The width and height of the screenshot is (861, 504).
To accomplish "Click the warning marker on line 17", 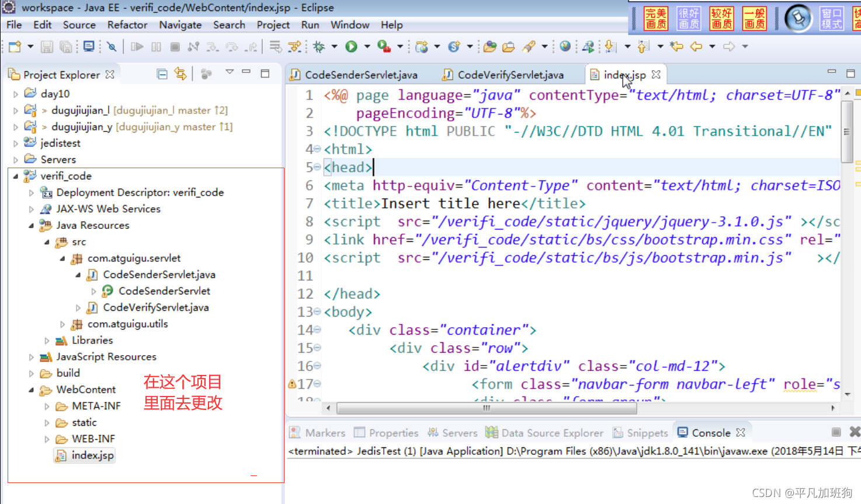I will click(x=291, y=384).
